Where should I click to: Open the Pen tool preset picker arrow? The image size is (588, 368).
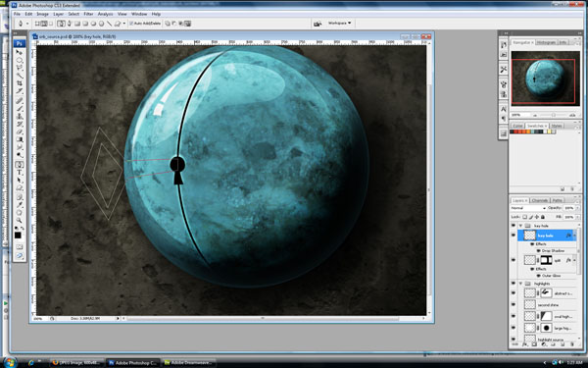(x=27, y=24)
